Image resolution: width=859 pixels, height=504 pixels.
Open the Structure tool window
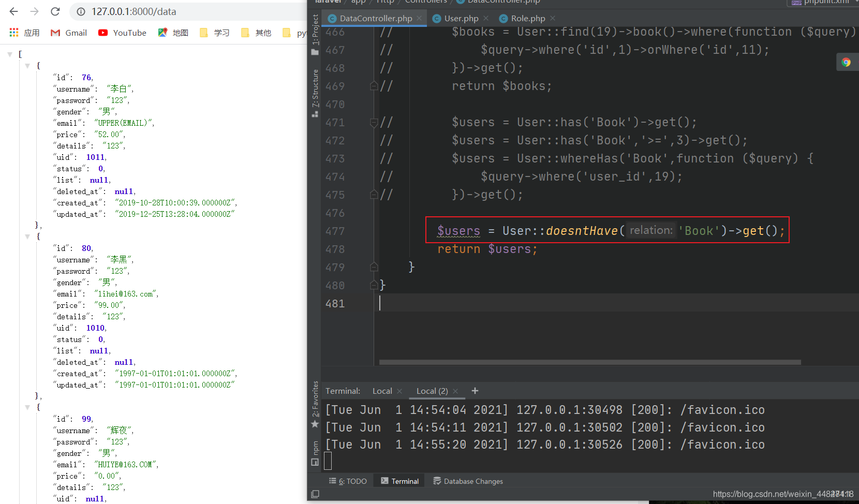[315, 93]
